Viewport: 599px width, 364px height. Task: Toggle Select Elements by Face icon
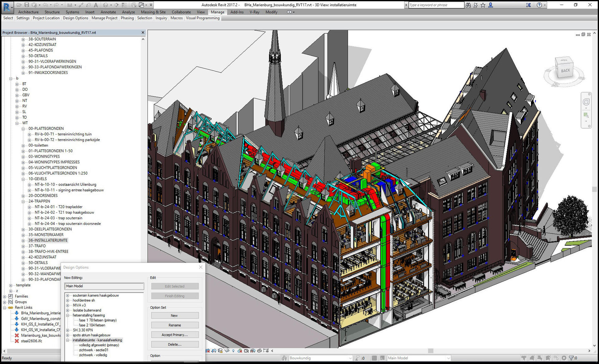tap(548, 358)
